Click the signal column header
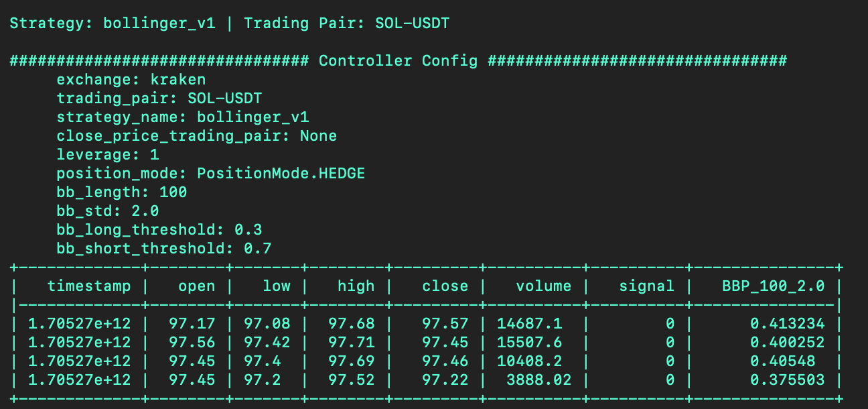868x409 pixels. coord(646,286)
